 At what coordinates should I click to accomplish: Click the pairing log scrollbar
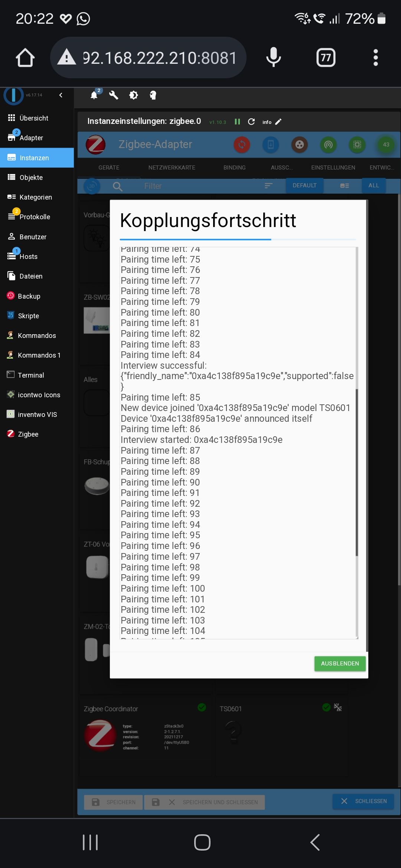click(357, 472)
